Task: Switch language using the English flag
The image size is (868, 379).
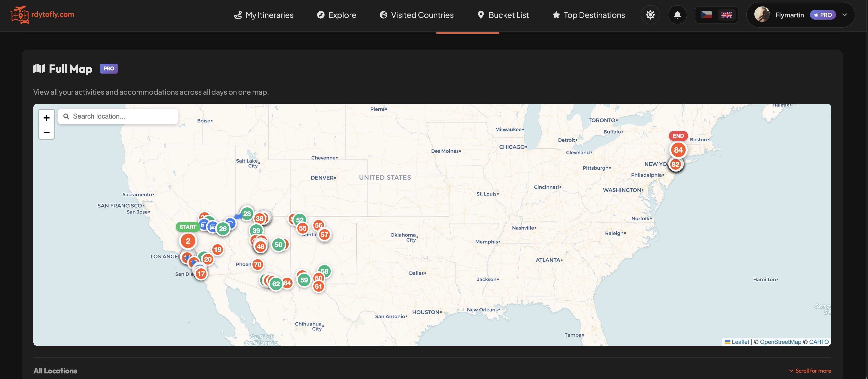Action: (727, 15)
